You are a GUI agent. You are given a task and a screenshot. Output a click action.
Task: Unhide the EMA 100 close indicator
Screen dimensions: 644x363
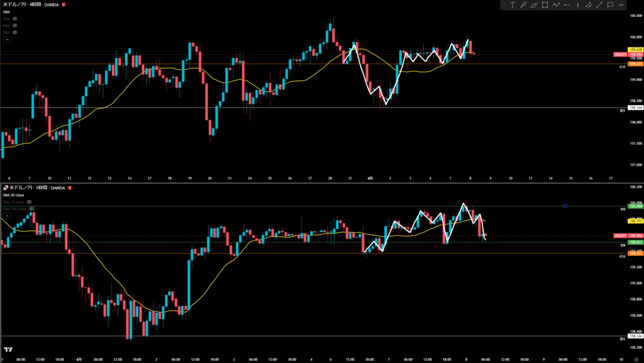click(31, 208)
